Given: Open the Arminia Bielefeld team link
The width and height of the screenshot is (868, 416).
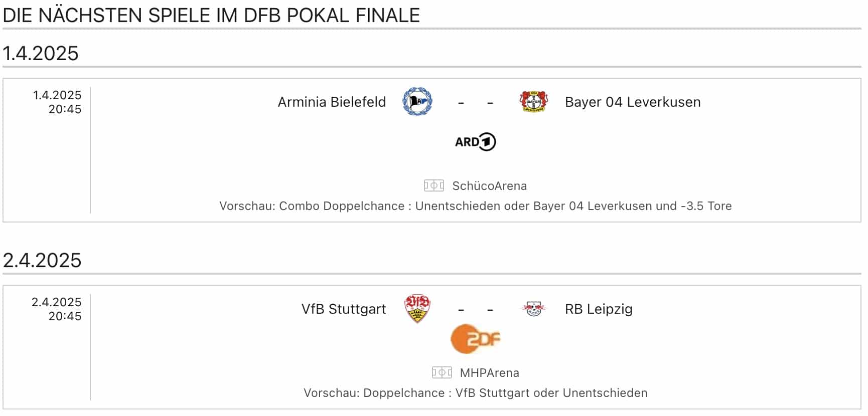Looking at the screenshot, I should [x=332, y=102].
